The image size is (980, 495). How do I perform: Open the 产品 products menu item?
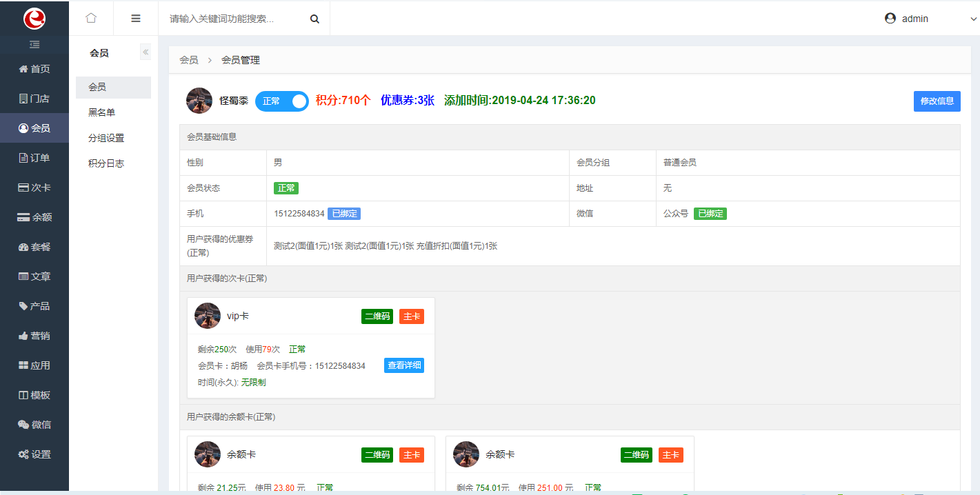34,306
